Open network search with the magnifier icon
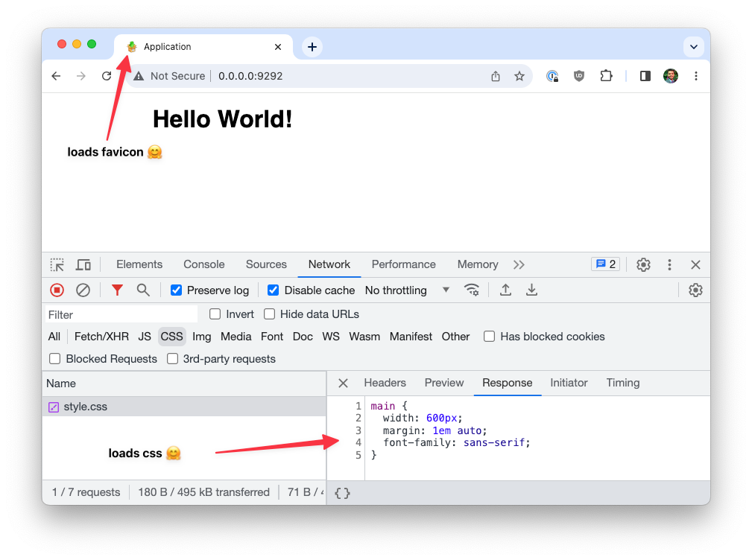 [x=143, y=290]
